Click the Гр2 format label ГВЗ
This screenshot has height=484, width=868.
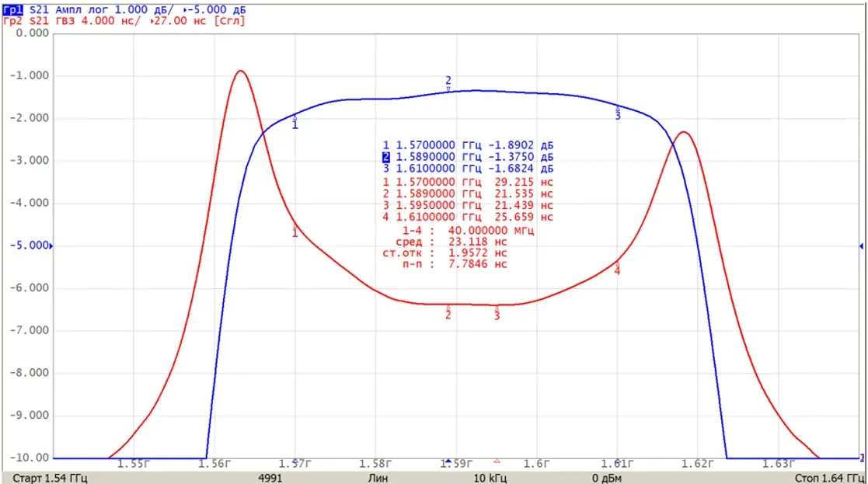point(66,21)
